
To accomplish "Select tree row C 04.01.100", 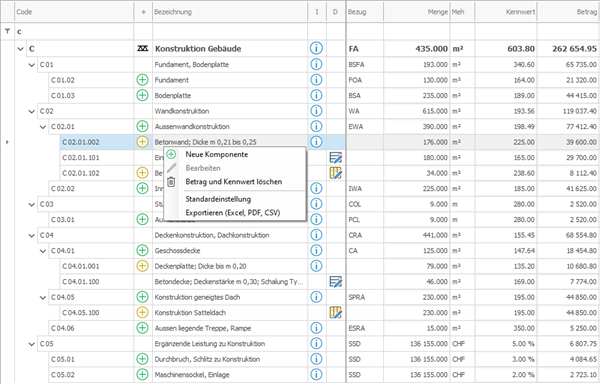I will pyautogui.click(x=81, y=281).
